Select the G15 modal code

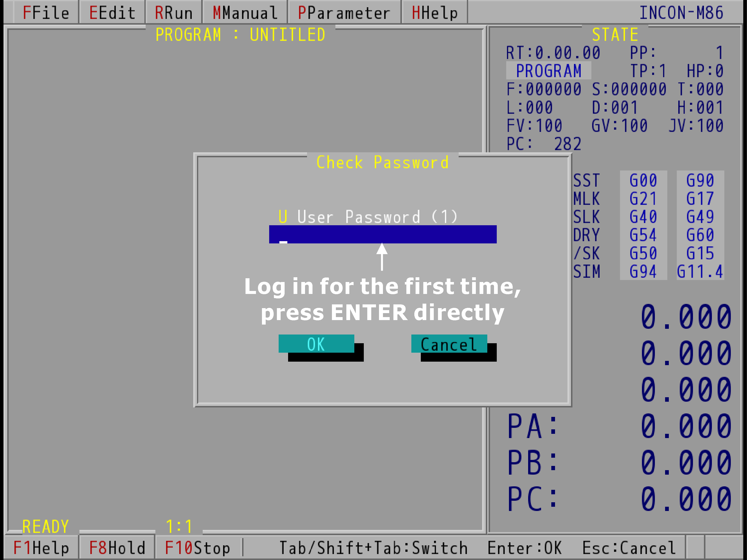click(700, 253)
